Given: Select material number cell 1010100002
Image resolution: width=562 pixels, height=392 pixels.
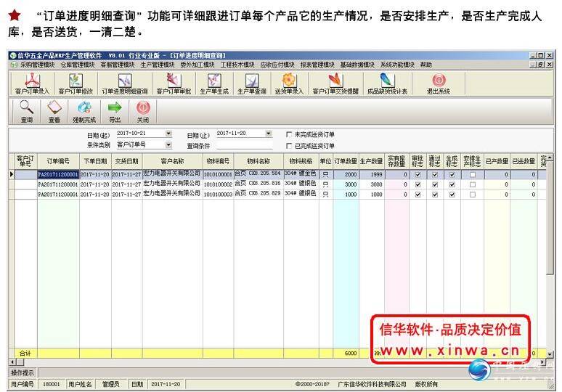Looking at the screenshot, I should click(218, 184).
